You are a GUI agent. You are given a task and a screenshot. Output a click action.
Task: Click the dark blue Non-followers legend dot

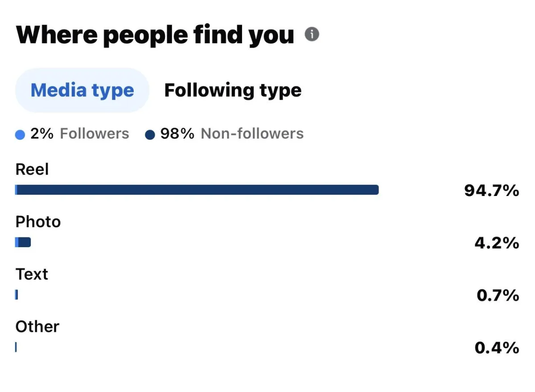pyautogui.click(x=150, y=135)
